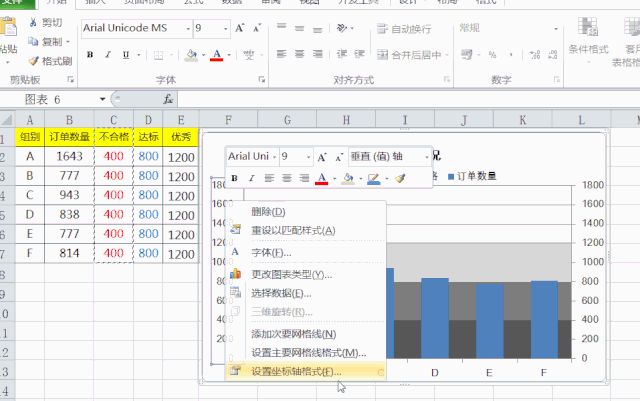This screenshot has height=401, width=640.
Task: Click the Format Painter (格式刷) button
Action: [50, 61]
